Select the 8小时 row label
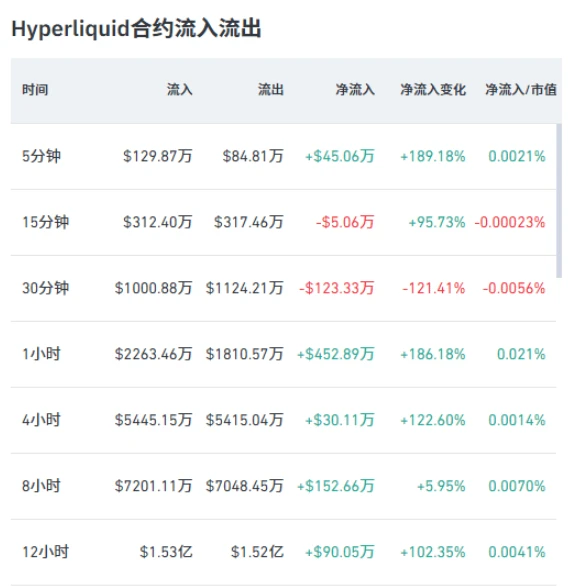The height and width of the screenshot is (586, 571). [x=41, y=486]
